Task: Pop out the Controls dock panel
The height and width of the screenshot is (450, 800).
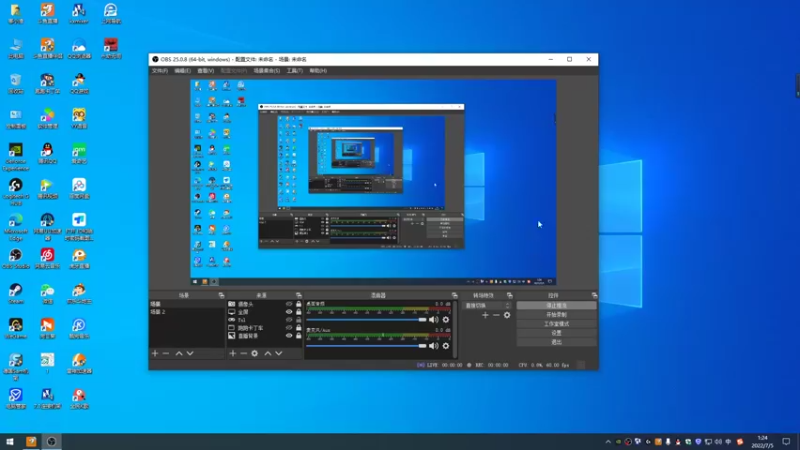Action: (x=594, y=295)
